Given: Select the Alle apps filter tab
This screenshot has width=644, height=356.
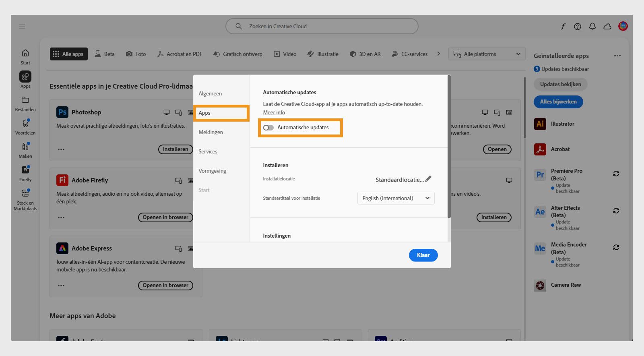Looking at the screenshot, I should click(x=68, y=54).
